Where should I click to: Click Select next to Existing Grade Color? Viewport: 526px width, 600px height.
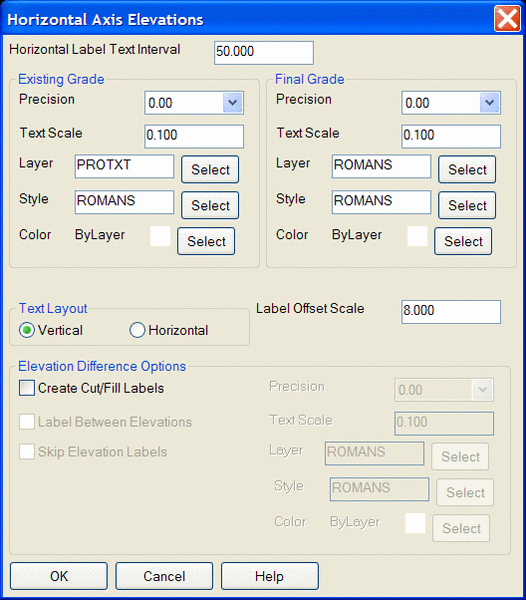(206, 241)
